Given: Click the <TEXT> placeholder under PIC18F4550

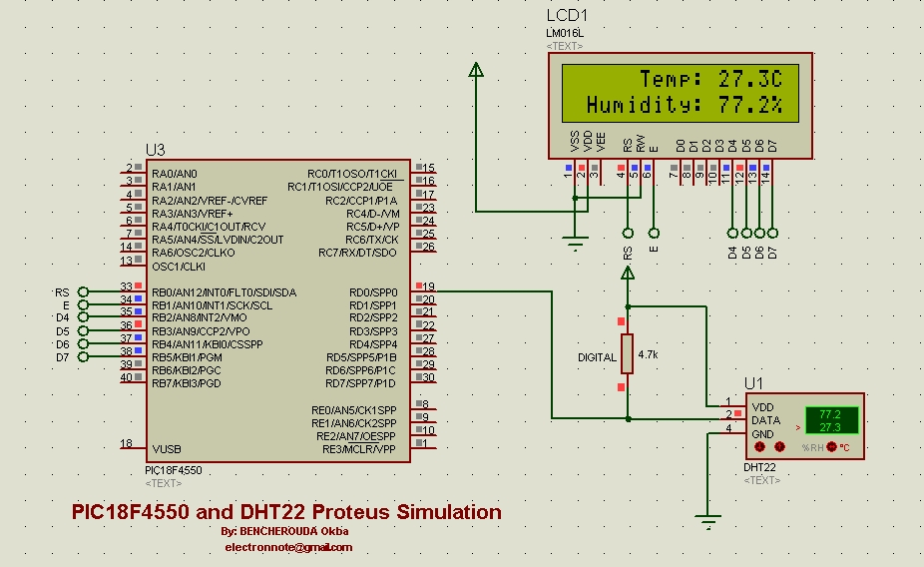Looking at the screenshot, I should click(x=164, y=483).
